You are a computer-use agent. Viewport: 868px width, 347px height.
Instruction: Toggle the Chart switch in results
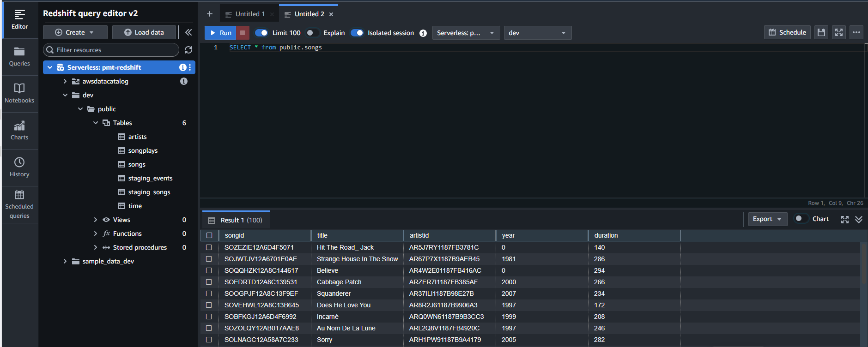pyautogui.click(x=801, y=219)
